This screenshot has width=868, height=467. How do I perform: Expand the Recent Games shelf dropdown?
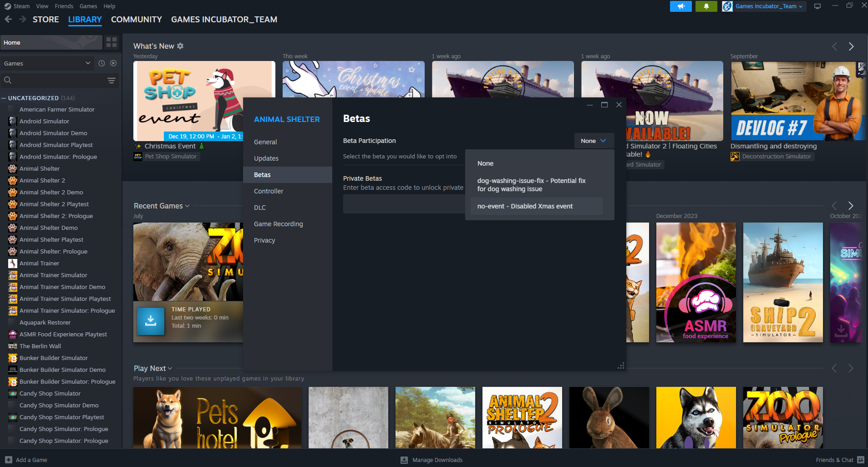tap(187, 206)
